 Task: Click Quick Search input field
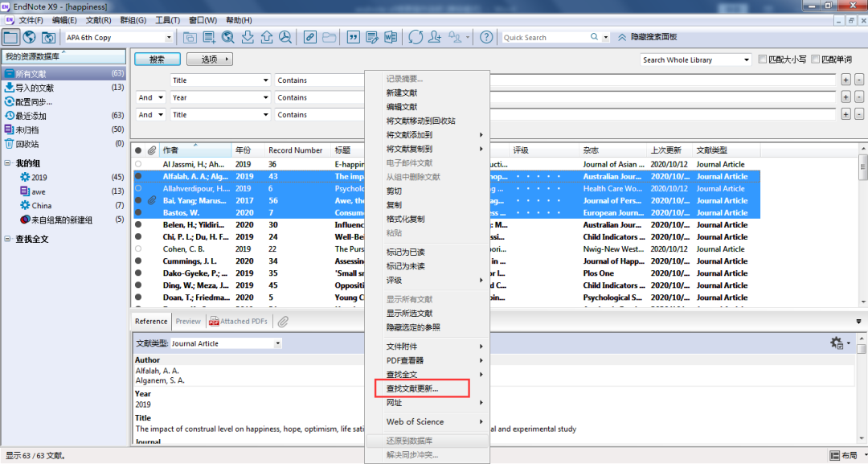click(545, 37)
